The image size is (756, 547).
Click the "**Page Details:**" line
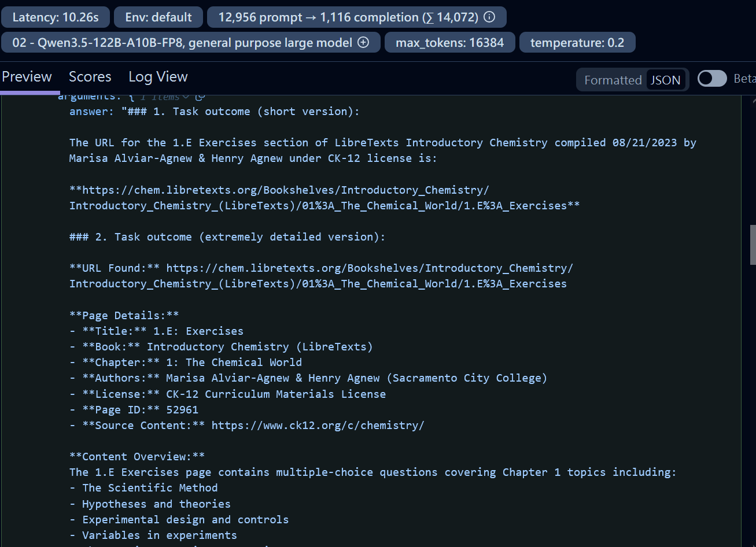(x=124, y=315)
